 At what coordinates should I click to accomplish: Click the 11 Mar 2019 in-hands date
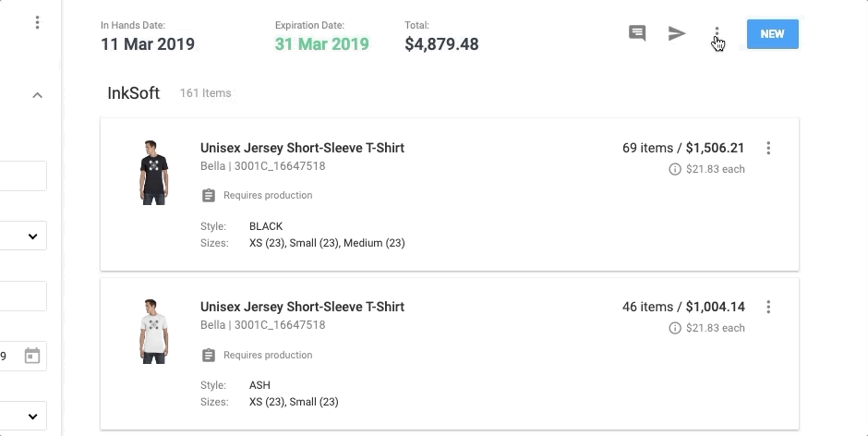148,44
